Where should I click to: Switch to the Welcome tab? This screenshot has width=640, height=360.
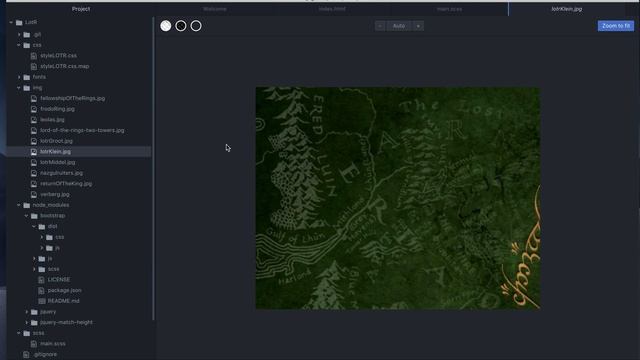click(215, 9)
